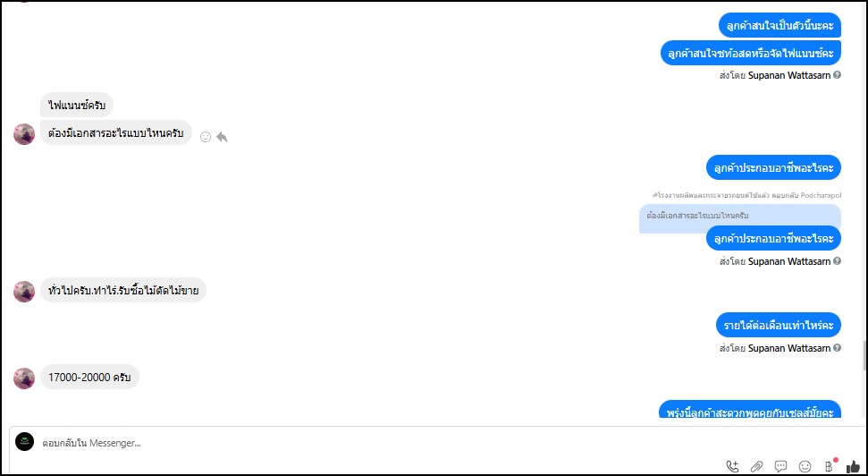React to the documents question message
The width and height of the screenshot is (868, 476).
pos(206,137)
